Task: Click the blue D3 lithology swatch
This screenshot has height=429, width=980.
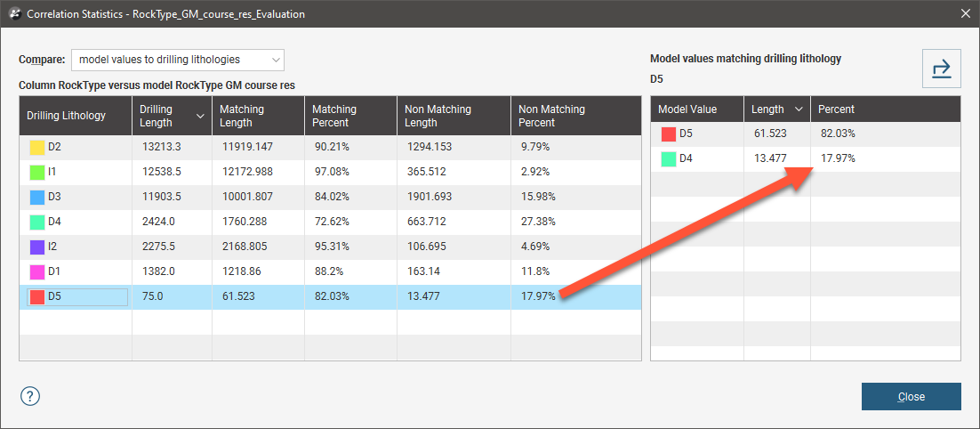Action: point(36,197)
